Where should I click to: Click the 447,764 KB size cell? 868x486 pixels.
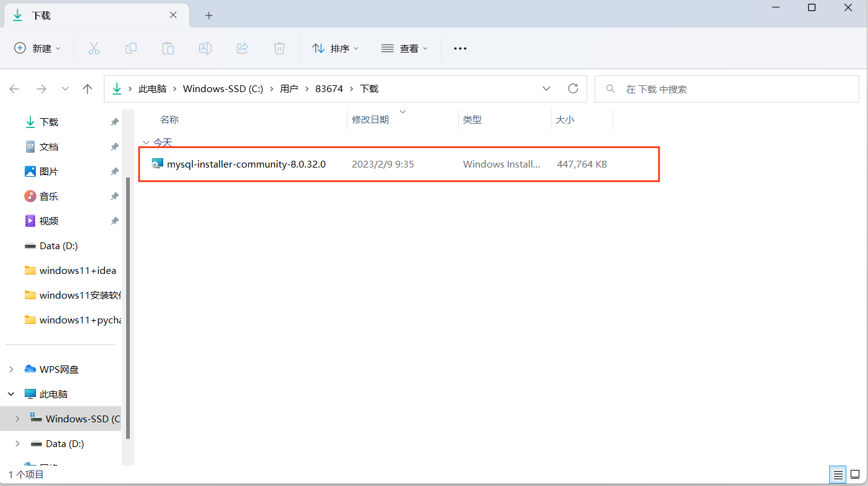click(582, 164)
